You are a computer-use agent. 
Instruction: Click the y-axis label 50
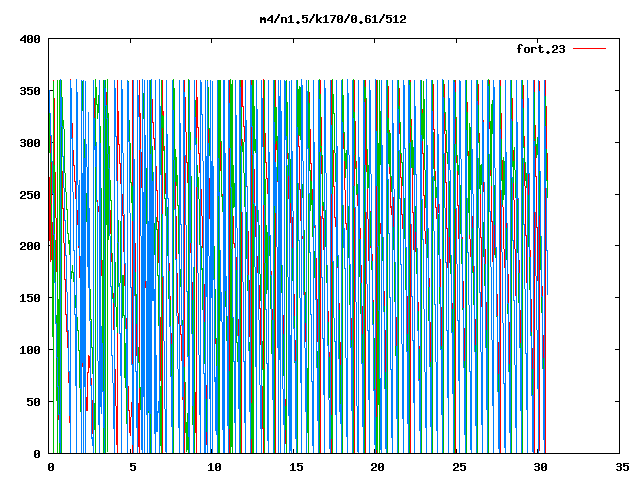click(x=34, y=402)
